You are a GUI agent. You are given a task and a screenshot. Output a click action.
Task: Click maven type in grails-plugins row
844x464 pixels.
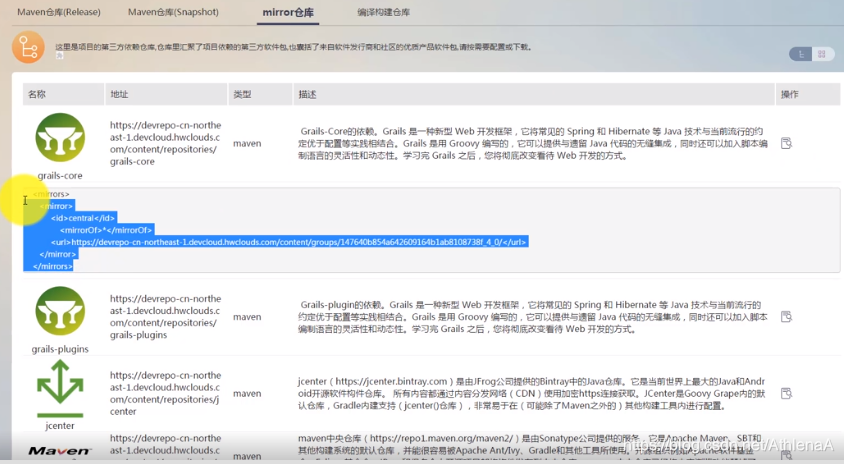(x=247, y=317)
